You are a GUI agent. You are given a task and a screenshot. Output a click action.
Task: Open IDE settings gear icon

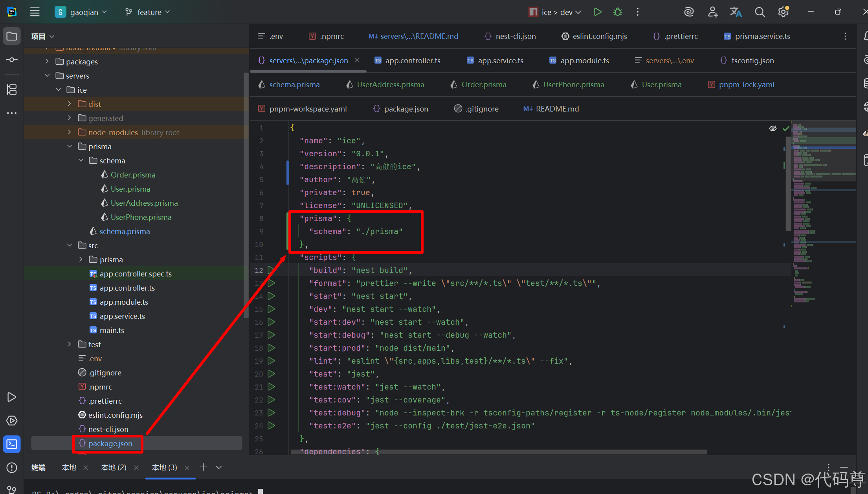click(783, 12)
